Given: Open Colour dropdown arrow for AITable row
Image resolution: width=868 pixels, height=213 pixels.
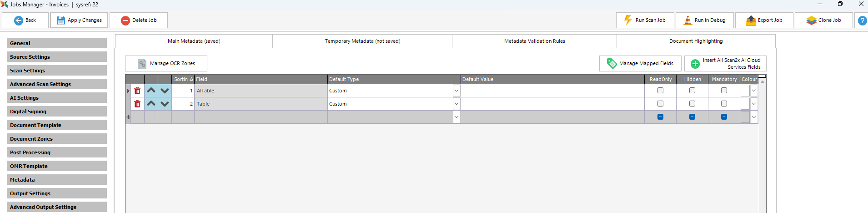Looking at the screenshot, I should coord(753,91).
